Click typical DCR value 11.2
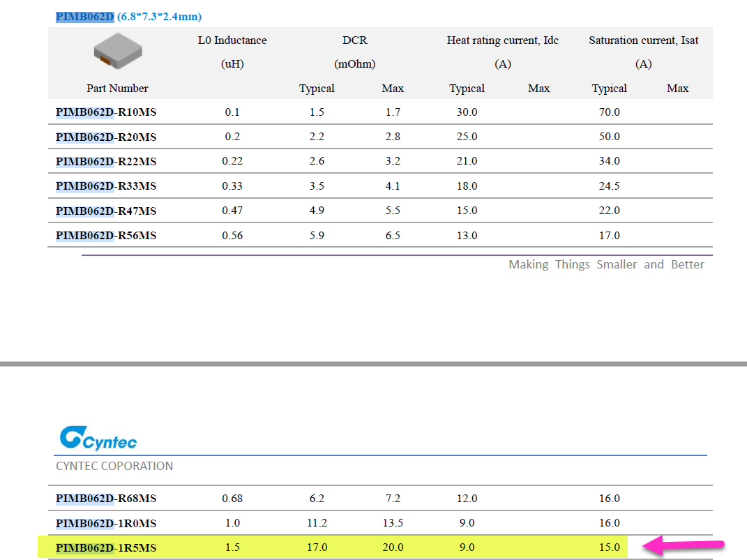The height and width of the screenshot is (560, 747). click(x=317, y=523)
